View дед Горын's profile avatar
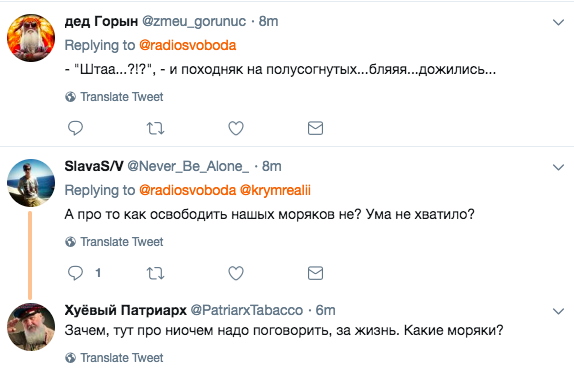The height and width of the screenshot is (373, 574). click(x=31, y=38)
